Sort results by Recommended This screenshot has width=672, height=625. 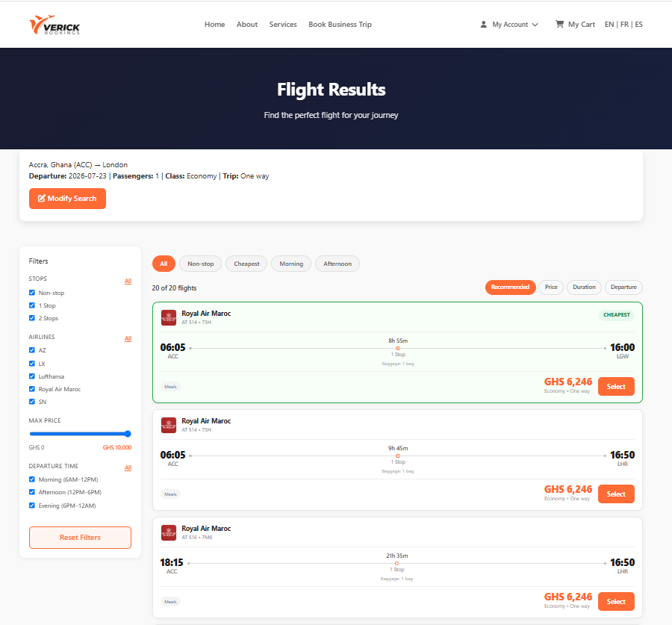(x=511, y=287)
